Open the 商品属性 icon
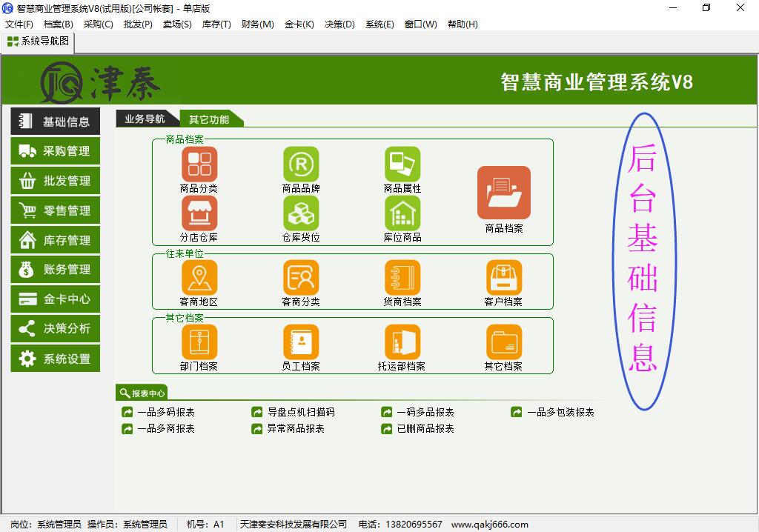Viewport: 759px width, 532px height. [x=402, y=164]
